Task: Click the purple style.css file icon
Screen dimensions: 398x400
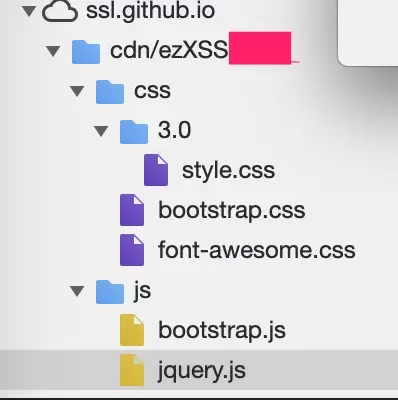Action: [x=156, y=170]
